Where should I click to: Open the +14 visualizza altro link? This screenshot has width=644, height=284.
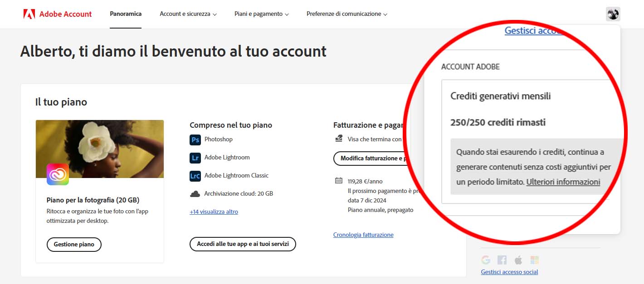[214, 212]
